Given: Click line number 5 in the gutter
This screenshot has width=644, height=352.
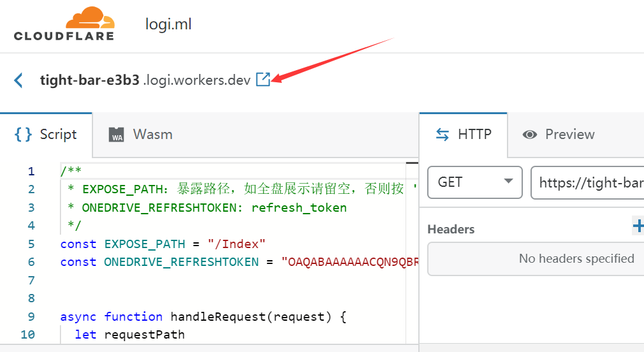Looking at the screenshot, I should 31,244.
